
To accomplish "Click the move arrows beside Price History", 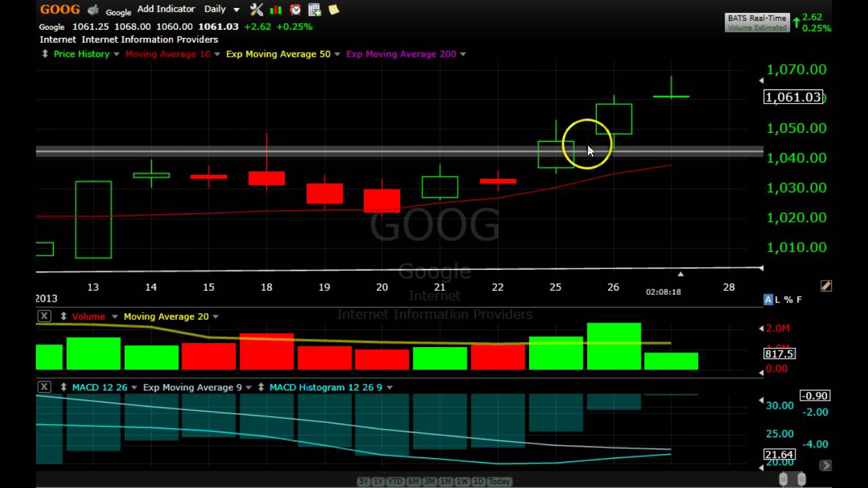I will tap(45, 54).
